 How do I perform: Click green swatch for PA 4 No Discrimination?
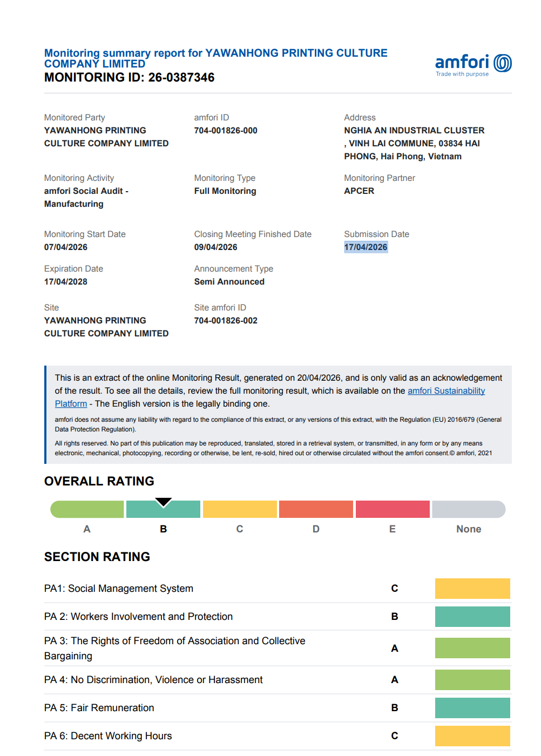tap(472, 680)
